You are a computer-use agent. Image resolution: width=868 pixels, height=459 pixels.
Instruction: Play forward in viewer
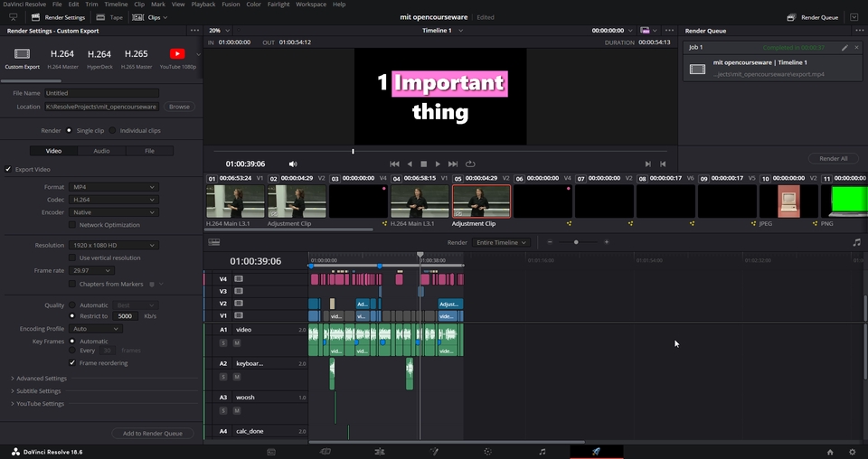pyautogui.click(x=438, y=164)
